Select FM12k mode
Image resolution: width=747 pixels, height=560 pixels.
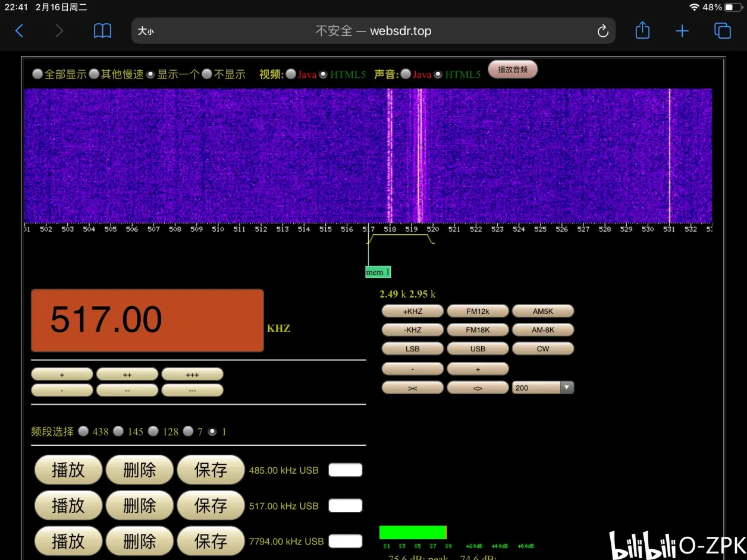point(478,311)
